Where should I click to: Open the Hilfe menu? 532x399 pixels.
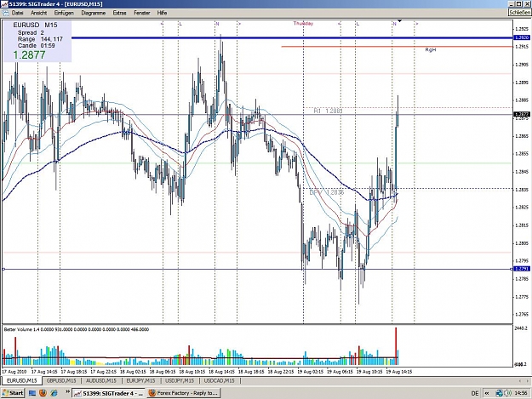[x=162, y=13]
